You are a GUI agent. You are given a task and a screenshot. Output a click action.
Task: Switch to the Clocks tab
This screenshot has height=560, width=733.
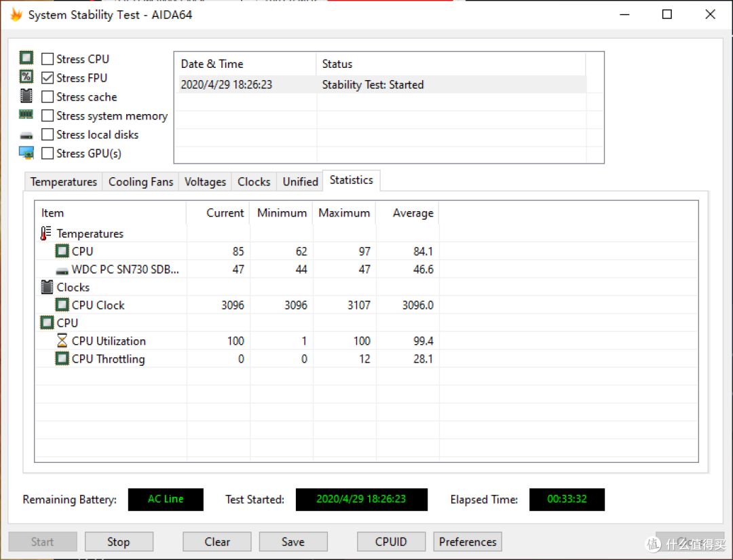coord(254,182)
